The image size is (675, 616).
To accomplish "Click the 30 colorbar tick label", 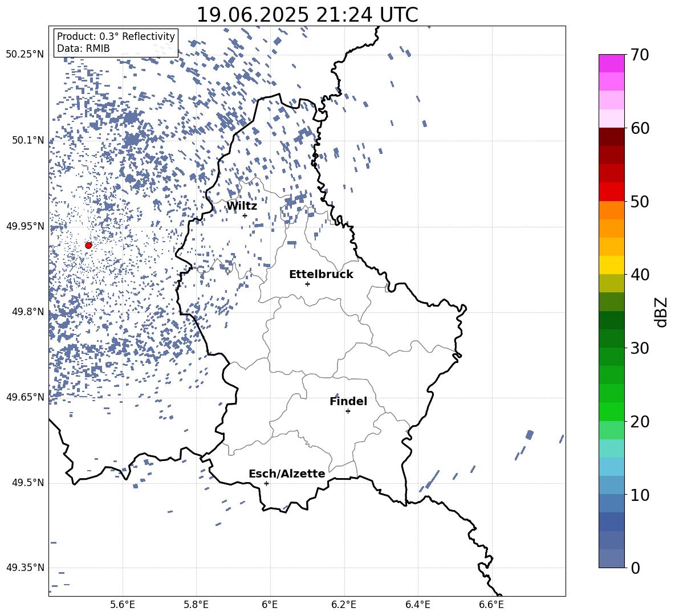I will coord(640,348).
